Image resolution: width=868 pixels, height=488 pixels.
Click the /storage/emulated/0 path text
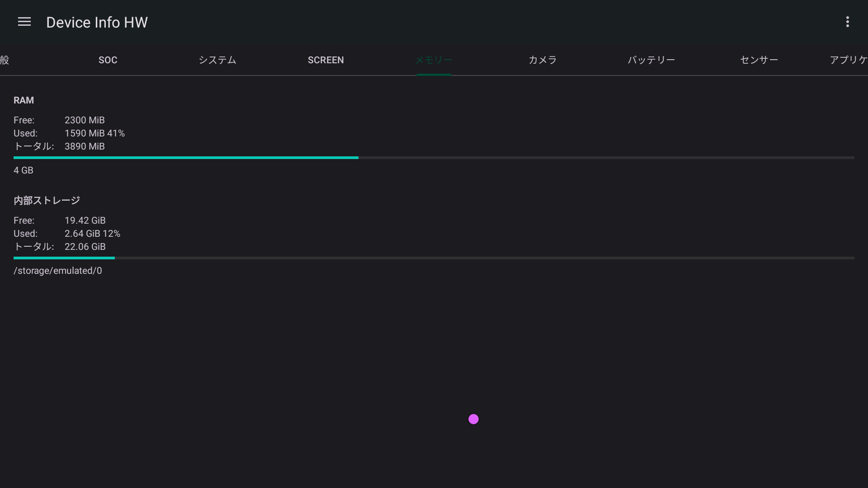[58, 271]
